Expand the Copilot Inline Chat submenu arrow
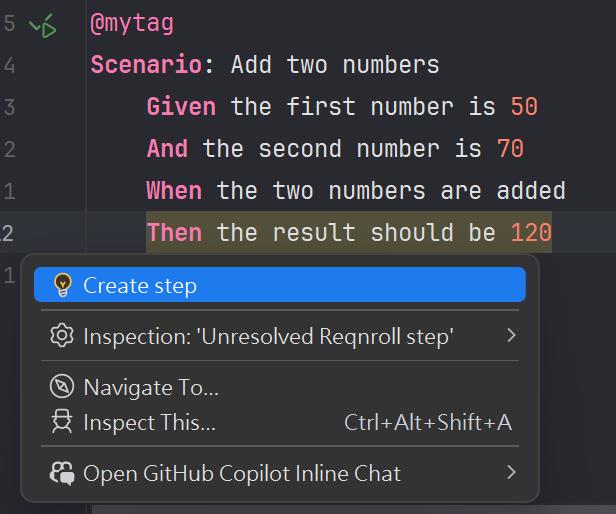Screen dimensions: 616x514 pyautogui.click(x=511, y=472)
